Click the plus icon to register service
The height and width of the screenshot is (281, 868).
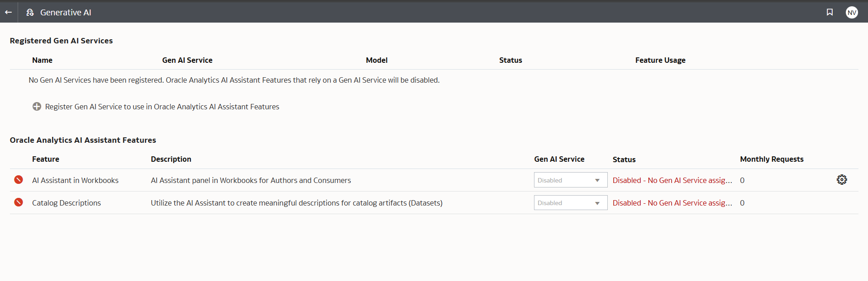click(x=37, y=107)
